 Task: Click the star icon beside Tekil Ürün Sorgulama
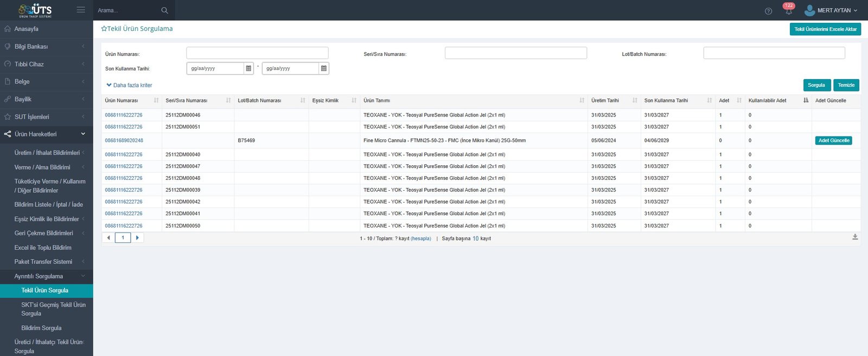pos(104,29)
